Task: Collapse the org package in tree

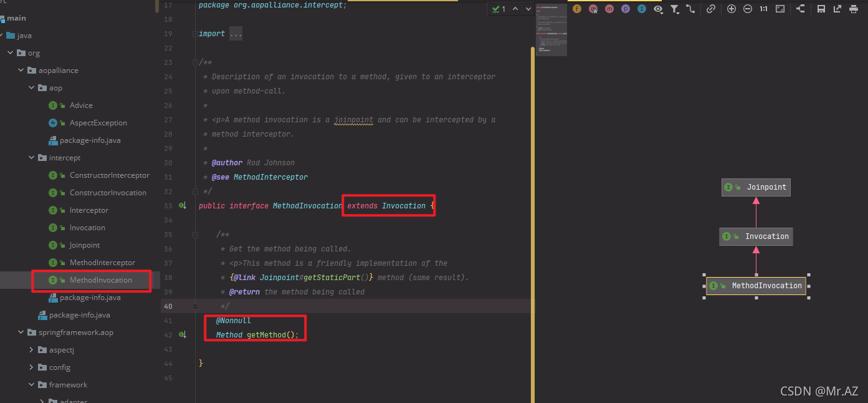Action: [x=11, y=53]
